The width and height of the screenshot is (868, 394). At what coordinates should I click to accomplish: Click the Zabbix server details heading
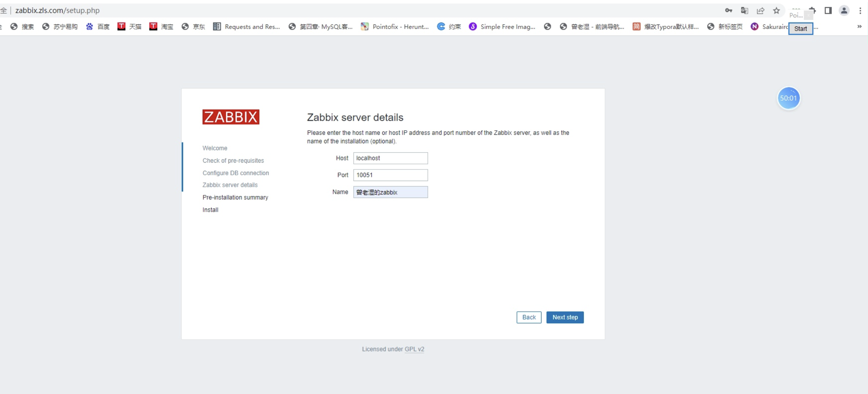355,117
